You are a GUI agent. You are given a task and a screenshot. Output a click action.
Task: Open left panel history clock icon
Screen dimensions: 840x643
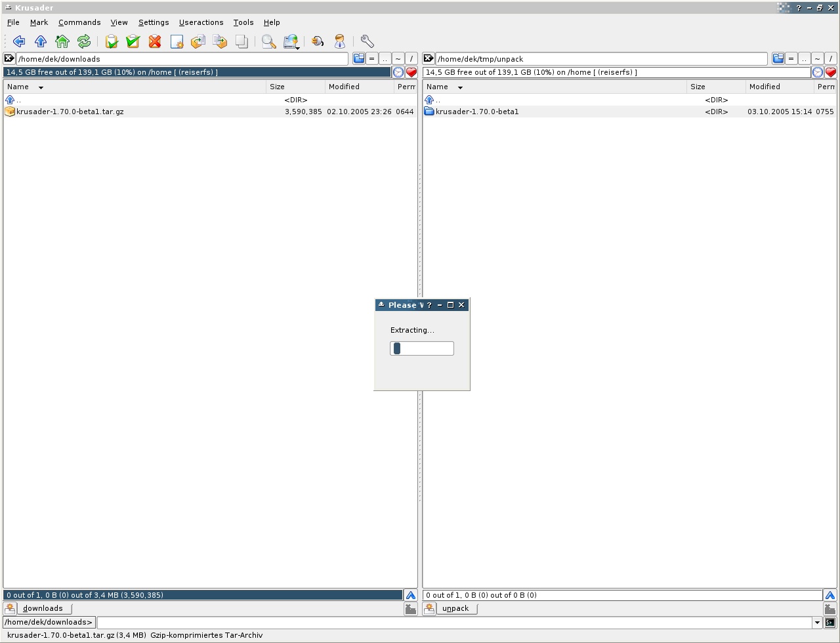398,72
